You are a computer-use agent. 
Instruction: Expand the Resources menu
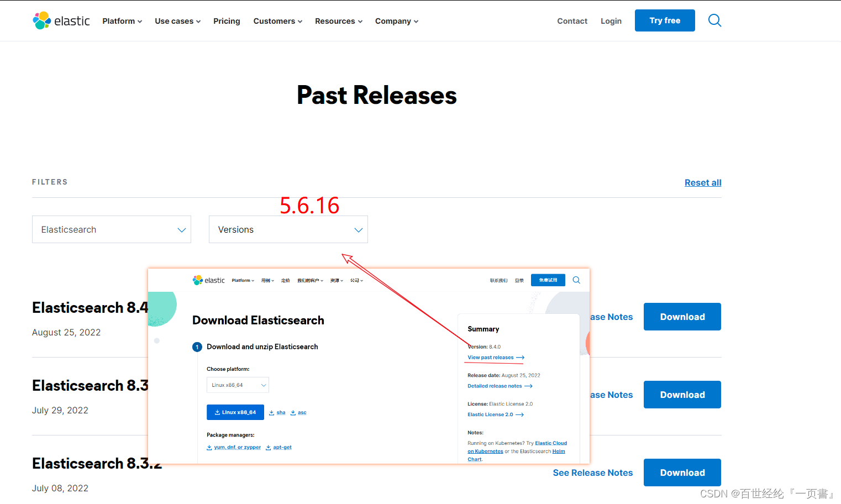click(x=339, y=21)
